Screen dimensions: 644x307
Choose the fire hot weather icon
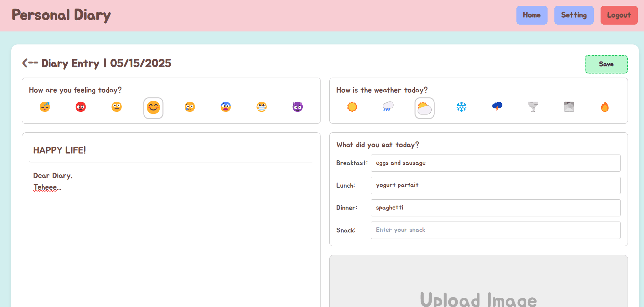coord(605,107)
